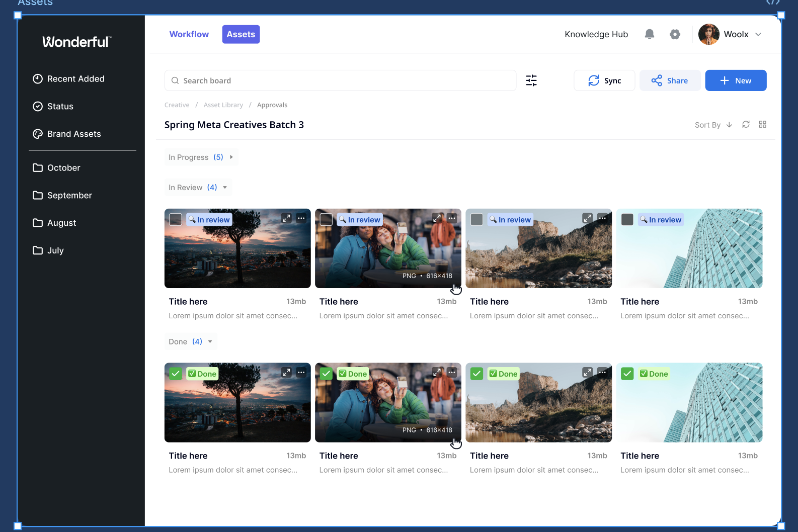
Task: Switch to grid view icon
Action: coord(762,125)
